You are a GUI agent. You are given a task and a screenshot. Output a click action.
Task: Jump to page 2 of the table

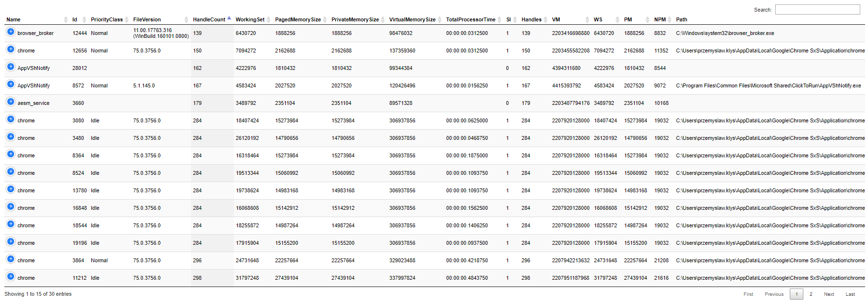811,294
